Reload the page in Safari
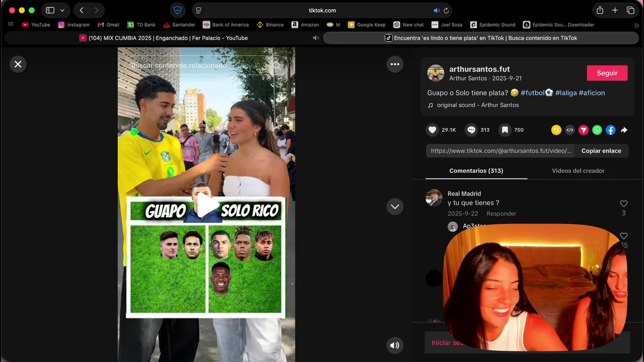 pyautogui.click(x=446, y=10)
